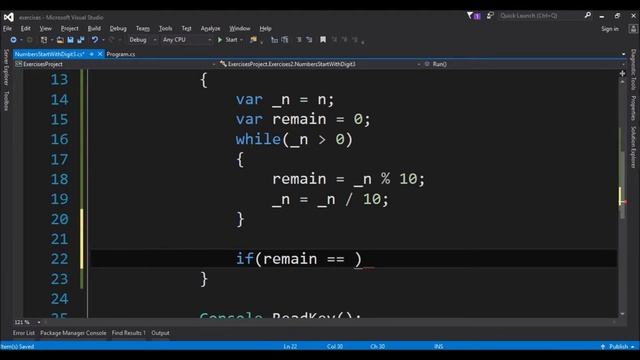The image size is (640, 360).
Task: Open the Project menu
Action: point(69,29)
